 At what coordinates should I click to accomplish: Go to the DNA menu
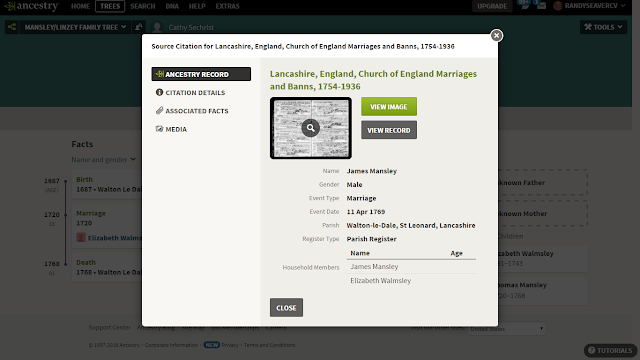172,6
